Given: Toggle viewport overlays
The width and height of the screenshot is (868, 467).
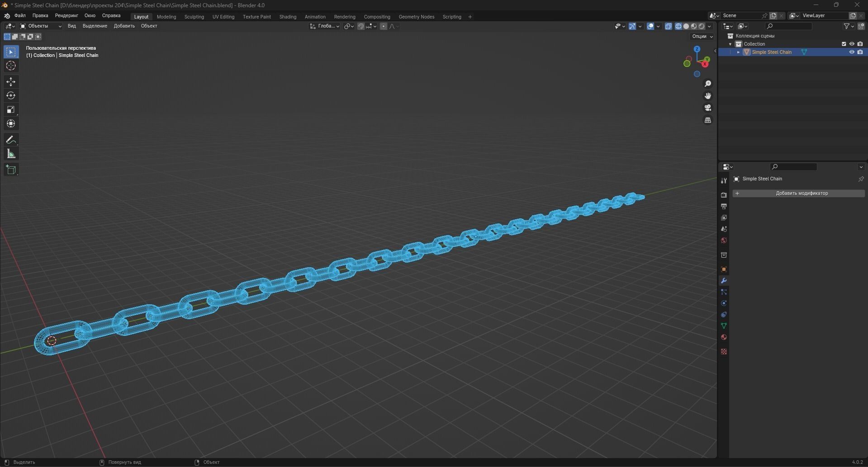Looking at the screenshot, I should point(650,26).
